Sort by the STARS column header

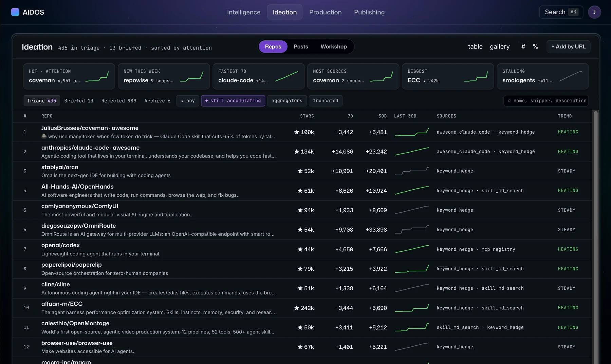pyautogui.click(x=307, y=116)
